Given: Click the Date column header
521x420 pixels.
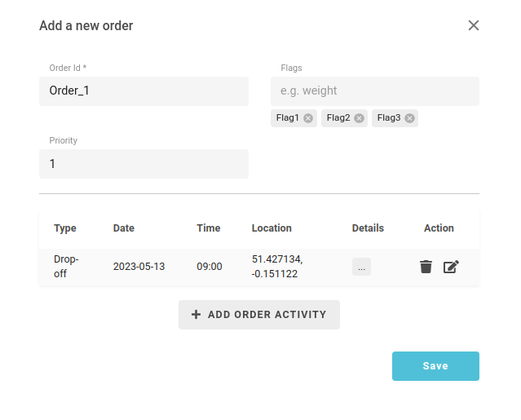Looking at the screenshot, I should tap(124, 228).
